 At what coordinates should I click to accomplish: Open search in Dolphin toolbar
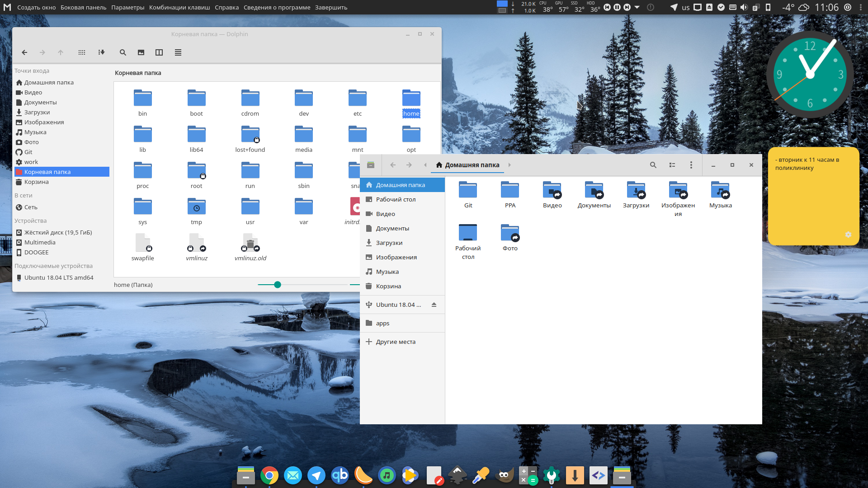(123, 52)
